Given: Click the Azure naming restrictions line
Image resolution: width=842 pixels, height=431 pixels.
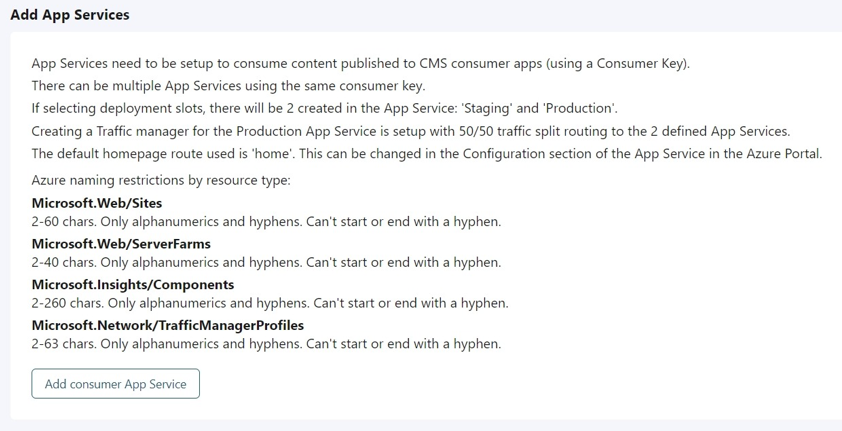Looking at the screenshot, I should pos(161,180).
